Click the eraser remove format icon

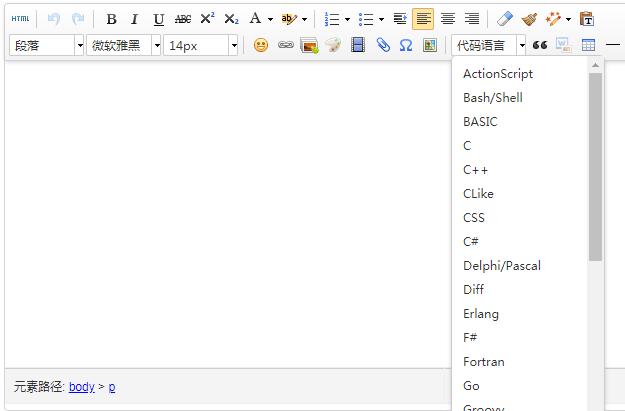[505, 19]
